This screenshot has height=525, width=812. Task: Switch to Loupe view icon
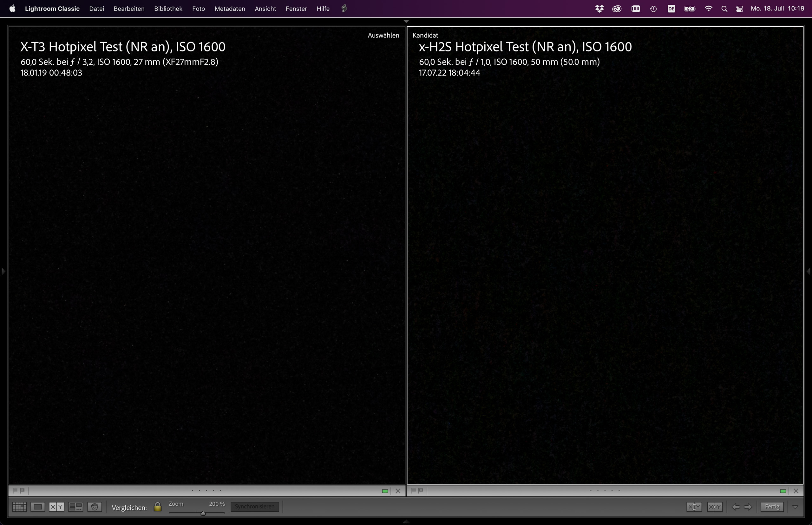pos(38,507)
